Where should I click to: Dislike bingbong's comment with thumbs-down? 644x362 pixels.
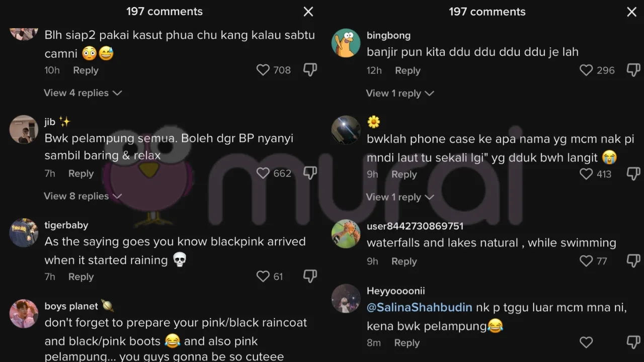(x=633, y=70)
